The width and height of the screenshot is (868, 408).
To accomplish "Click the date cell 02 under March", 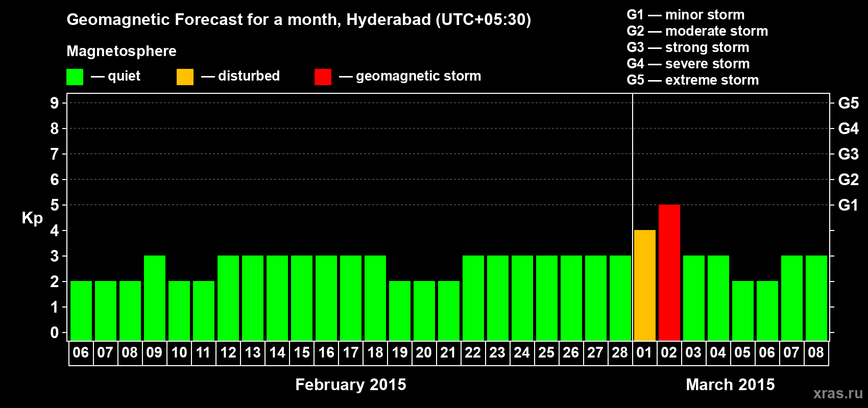I will pyautogui.click(x=669, y=353).
